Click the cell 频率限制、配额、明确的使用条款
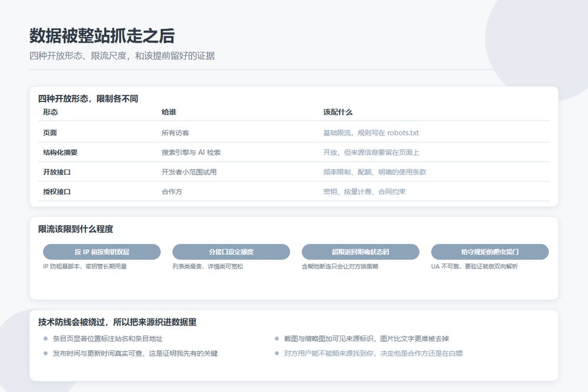This screenshot has width=588, height=392. click(375, 172)
